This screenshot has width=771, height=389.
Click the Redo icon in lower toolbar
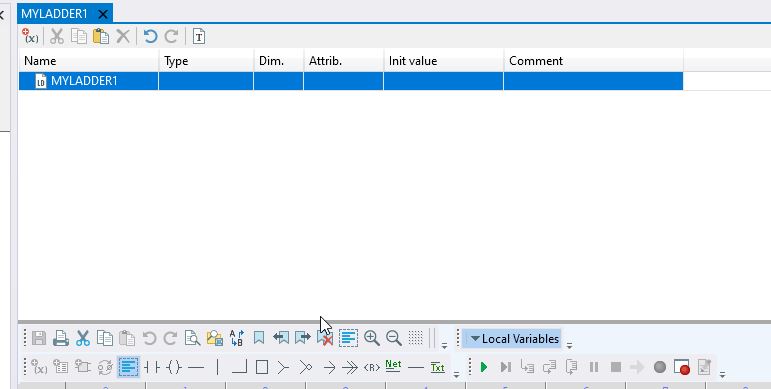tap(170, 338)
